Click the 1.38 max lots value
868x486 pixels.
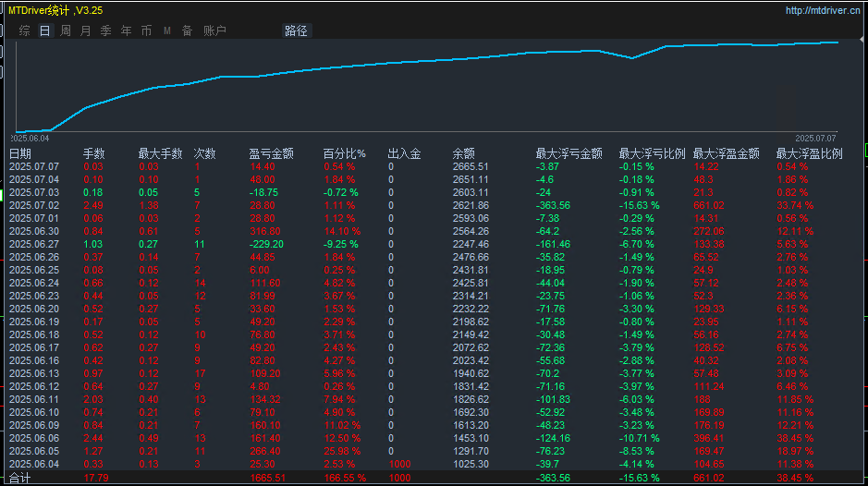tap(148, 205)
